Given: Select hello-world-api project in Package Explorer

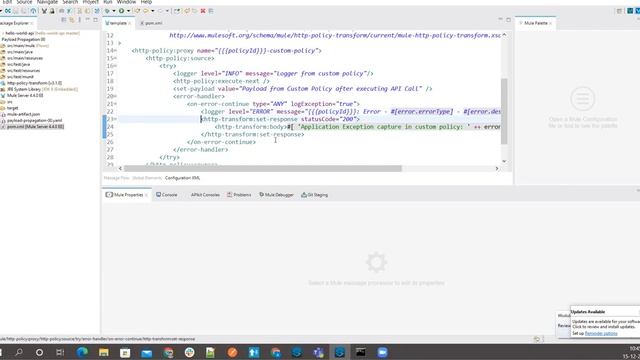Looking at the screenshot, I should 41,33.
